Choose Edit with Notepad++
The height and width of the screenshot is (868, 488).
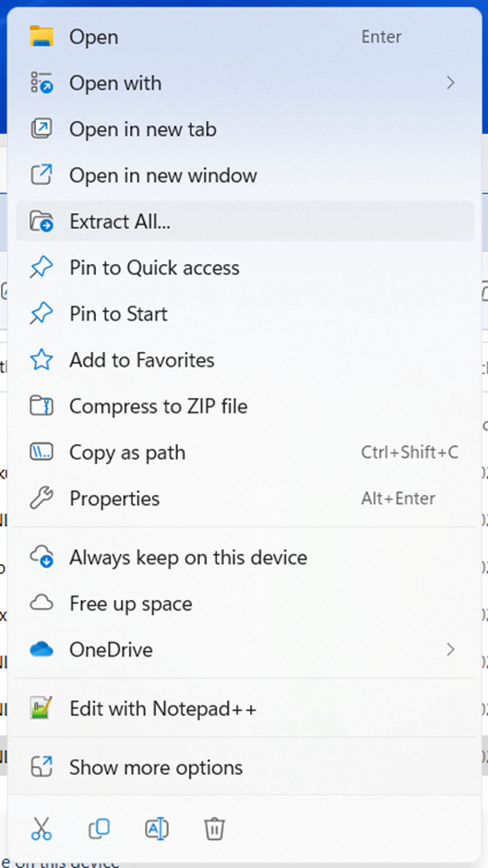(x=245, y=708)
